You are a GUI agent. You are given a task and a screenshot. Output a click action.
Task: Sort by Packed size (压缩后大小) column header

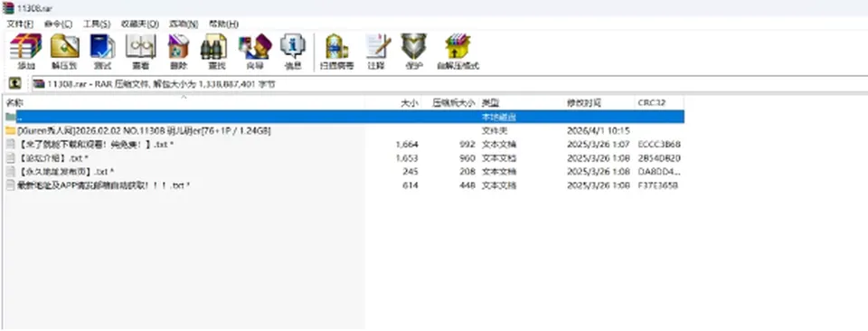(x=450, y=103)
